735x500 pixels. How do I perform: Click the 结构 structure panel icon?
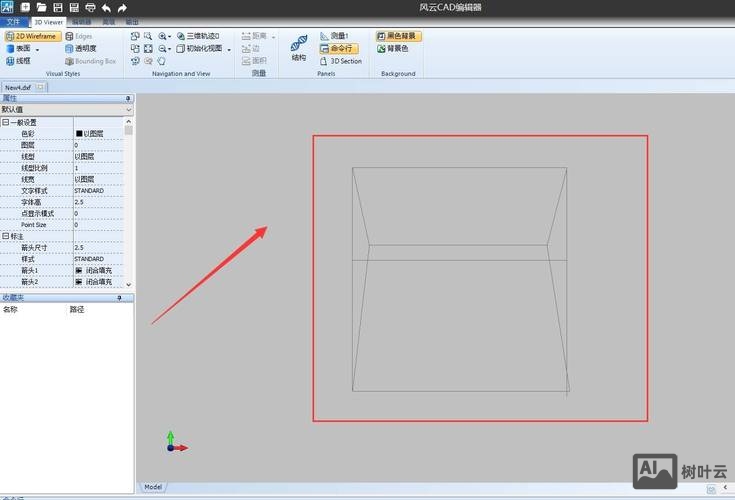click(299, 47)
